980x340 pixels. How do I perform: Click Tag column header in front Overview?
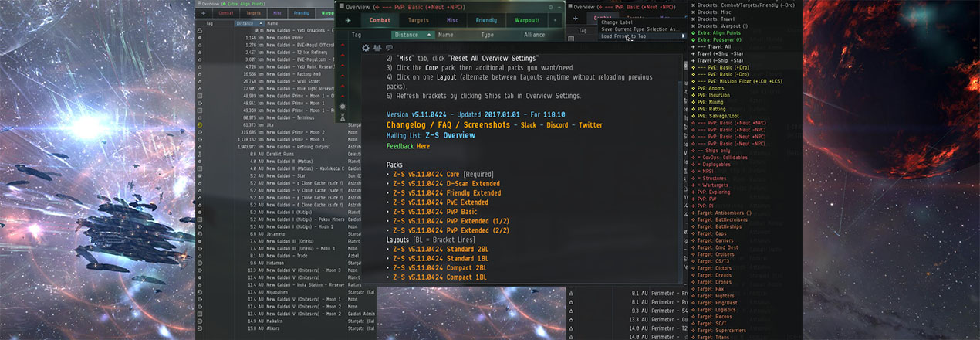coord(356,35)
